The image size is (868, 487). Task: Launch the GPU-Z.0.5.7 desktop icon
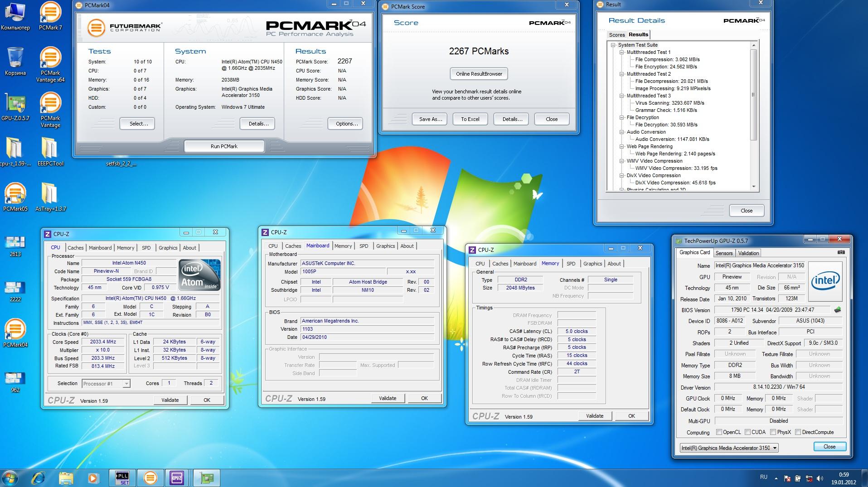click(x=15, y=107)
